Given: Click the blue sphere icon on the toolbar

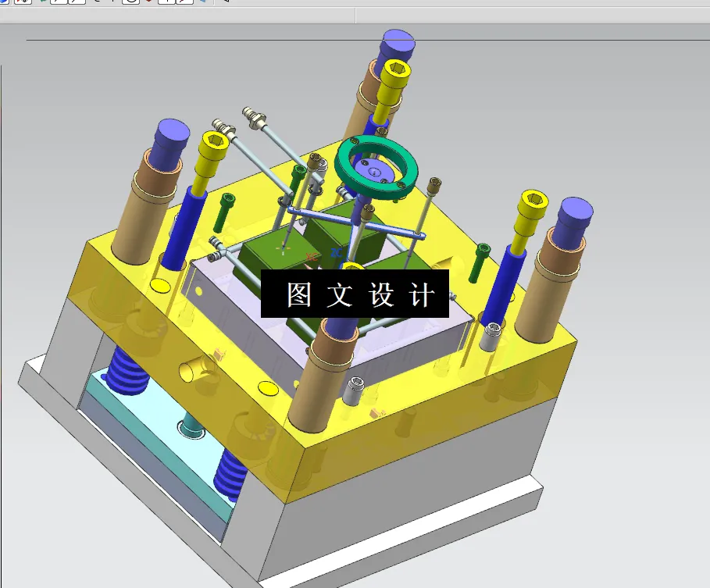Looking at the screenshot, I should [5, 4].
